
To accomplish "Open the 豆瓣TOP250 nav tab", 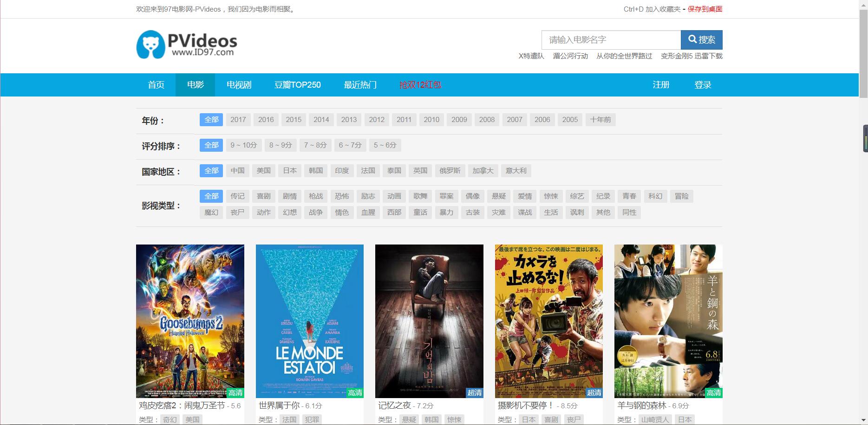I will pyautogui.click(x=298, y=85).
